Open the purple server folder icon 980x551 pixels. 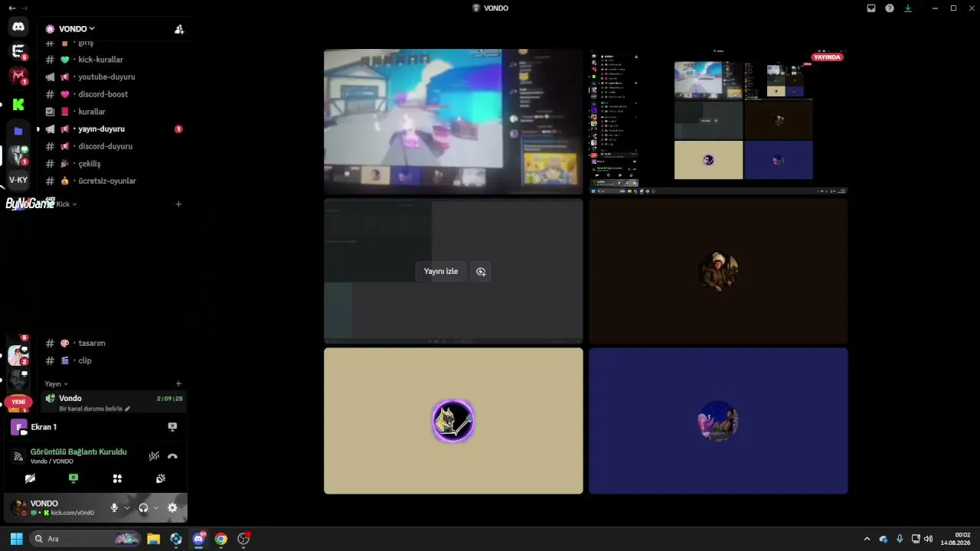[x=18, y=131]
